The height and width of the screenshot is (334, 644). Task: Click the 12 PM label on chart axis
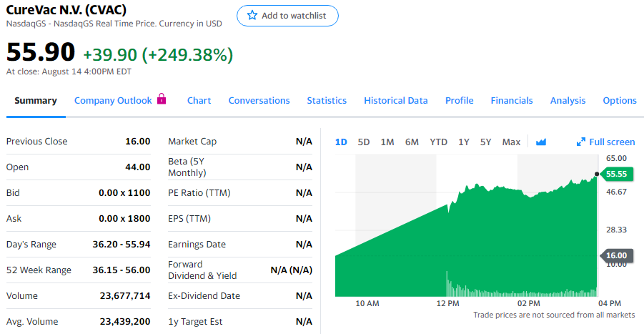pos(447,303)
